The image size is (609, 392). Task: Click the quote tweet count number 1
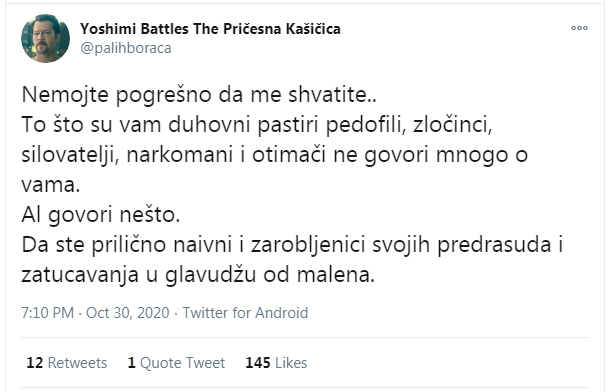tap(132, 363)
